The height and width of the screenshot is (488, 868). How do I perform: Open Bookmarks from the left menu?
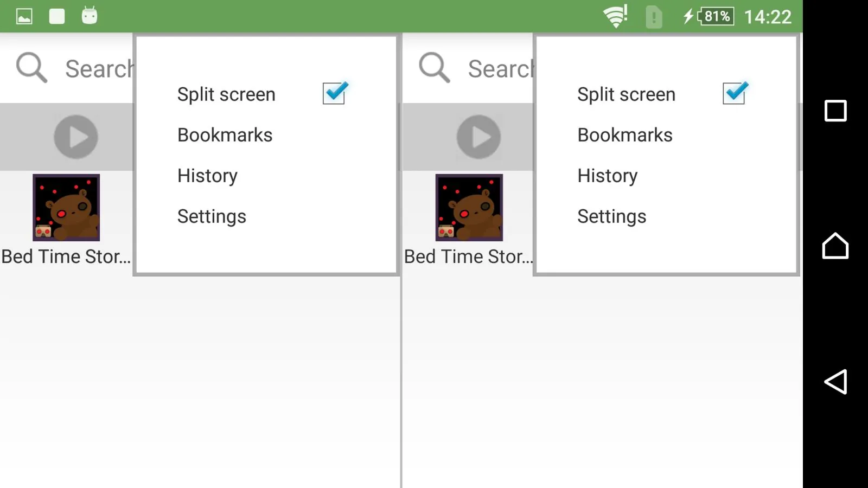point(225,135)
